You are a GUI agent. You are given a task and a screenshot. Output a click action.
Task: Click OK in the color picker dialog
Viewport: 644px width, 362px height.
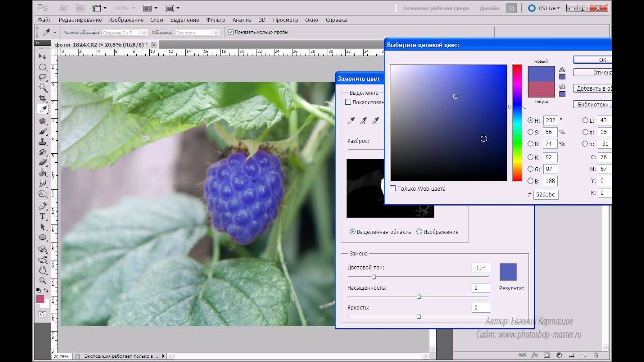(592, 59)
